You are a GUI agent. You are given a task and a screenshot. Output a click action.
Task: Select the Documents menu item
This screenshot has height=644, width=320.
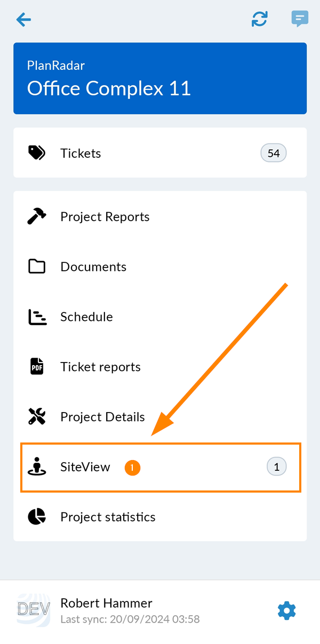coord(160,267)
